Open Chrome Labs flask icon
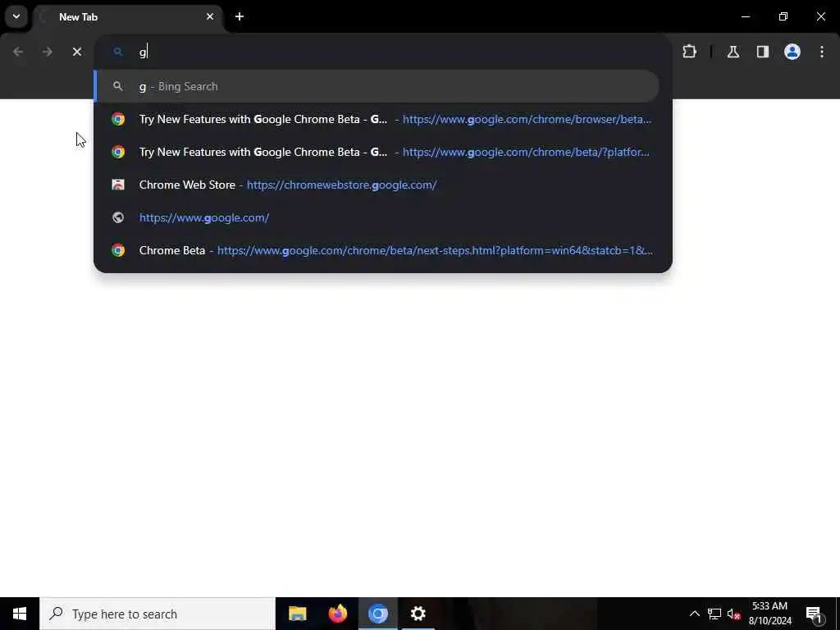This screenshot has width=840, height=630. (x=733, y=52)
